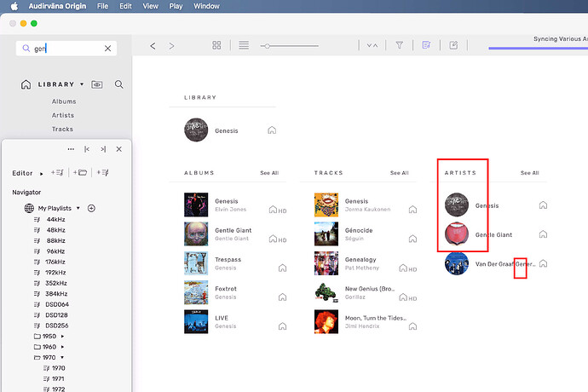Toggle the playlist editor panel icon
The image size is (588, 392).
tap(426, 45)
